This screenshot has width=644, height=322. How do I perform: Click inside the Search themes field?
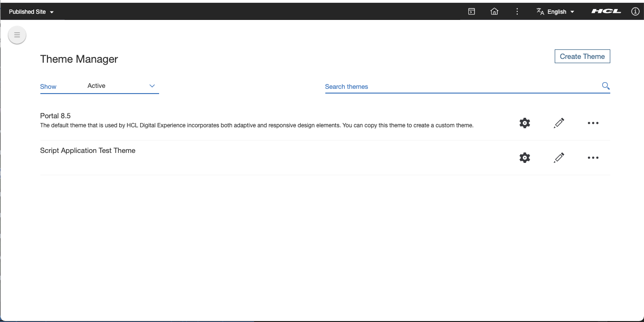(427, 86)
